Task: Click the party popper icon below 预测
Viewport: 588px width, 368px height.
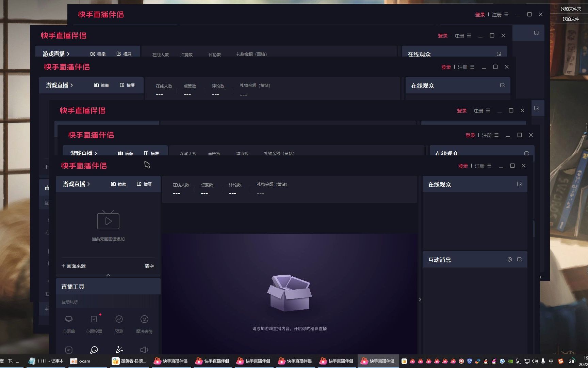Action: point(119,350)
